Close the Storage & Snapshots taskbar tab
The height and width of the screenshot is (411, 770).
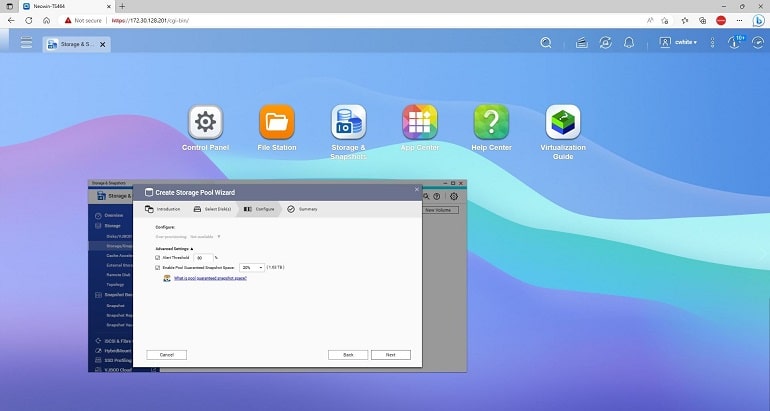pos(103,44)
